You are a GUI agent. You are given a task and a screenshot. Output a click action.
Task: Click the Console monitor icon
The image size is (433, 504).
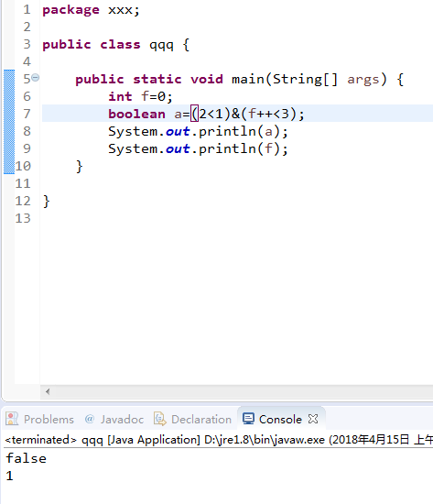click(x=248, y=419)
